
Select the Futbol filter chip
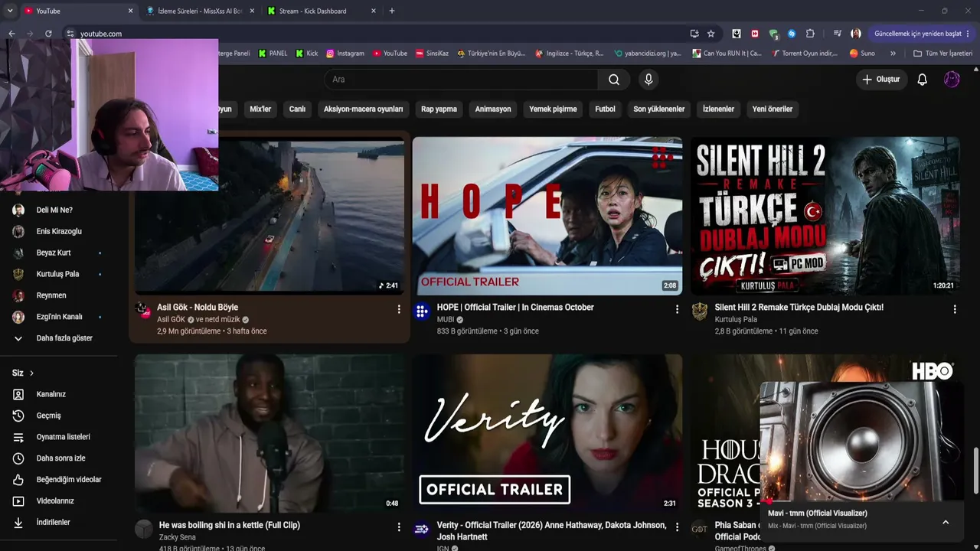click(605, 109)
